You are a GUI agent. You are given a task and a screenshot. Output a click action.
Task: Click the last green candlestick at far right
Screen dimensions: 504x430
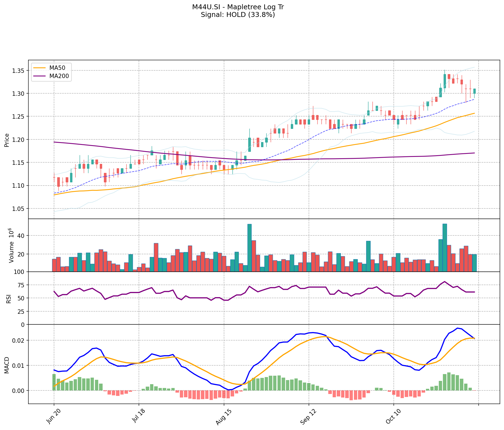click(x=475, y=91)
